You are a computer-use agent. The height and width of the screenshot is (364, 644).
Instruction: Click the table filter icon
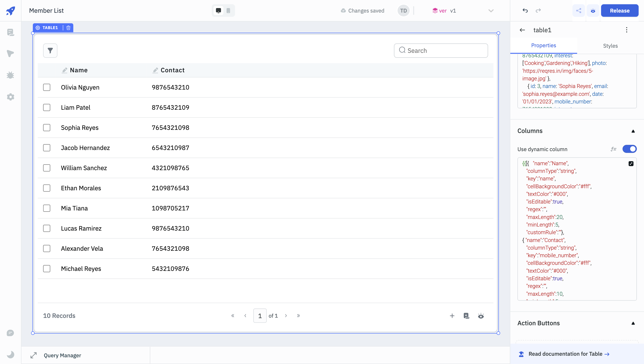point(50,51)
